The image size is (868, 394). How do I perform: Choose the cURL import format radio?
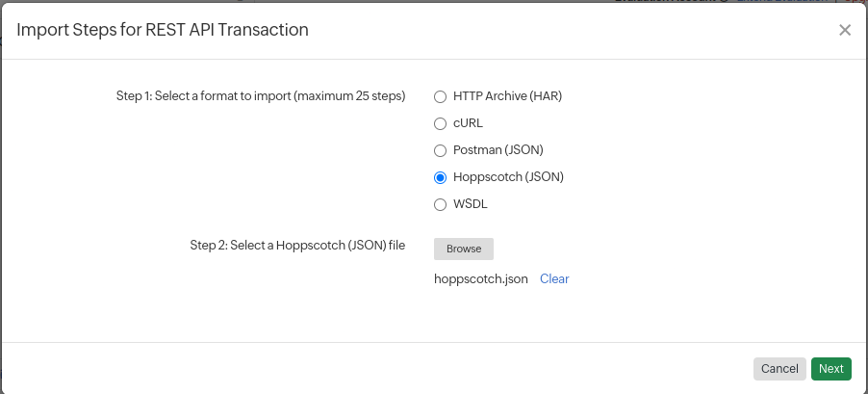[441, 123]
